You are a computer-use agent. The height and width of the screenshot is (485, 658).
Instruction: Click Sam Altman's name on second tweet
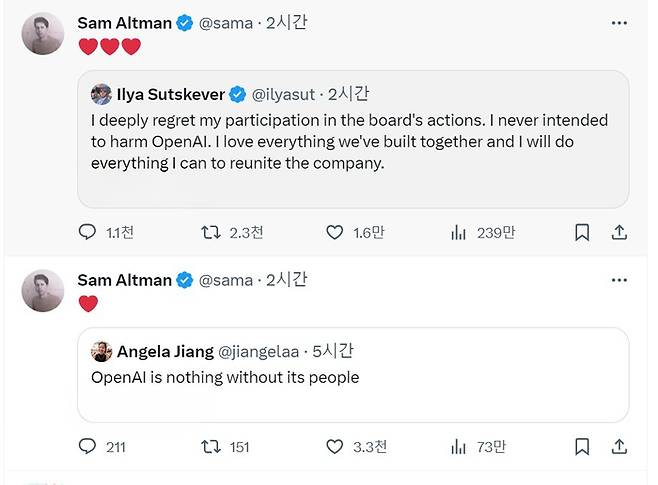point(124,281)
